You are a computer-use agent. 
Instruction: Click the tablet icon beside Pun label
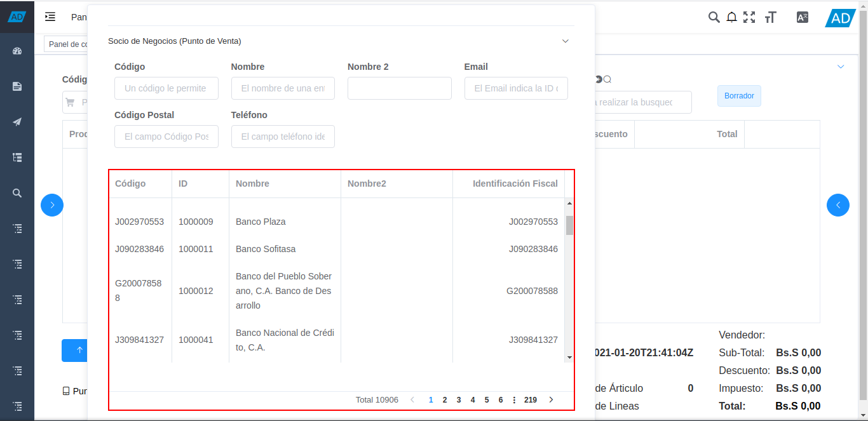point(66,391)
